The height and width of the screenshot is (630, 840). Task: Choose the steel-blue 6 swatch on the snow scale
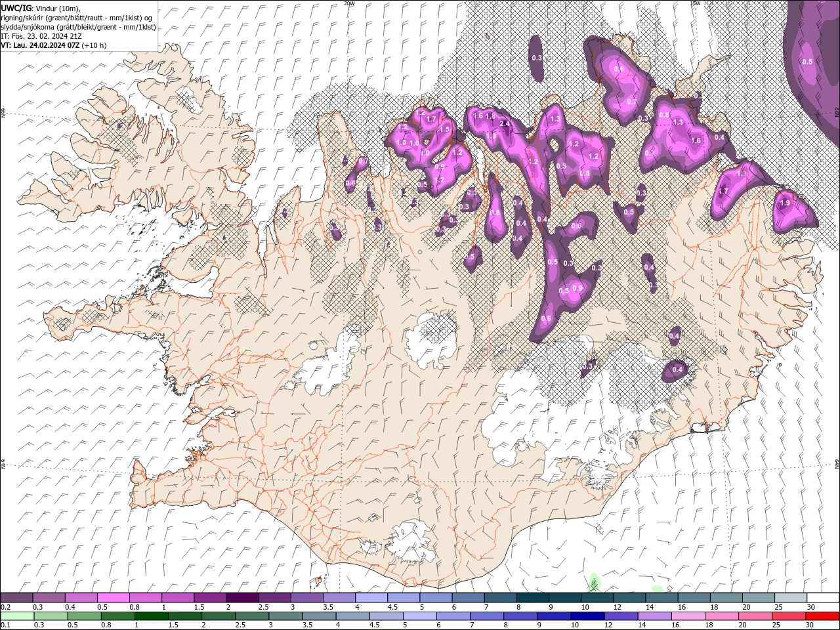(467, 598)
